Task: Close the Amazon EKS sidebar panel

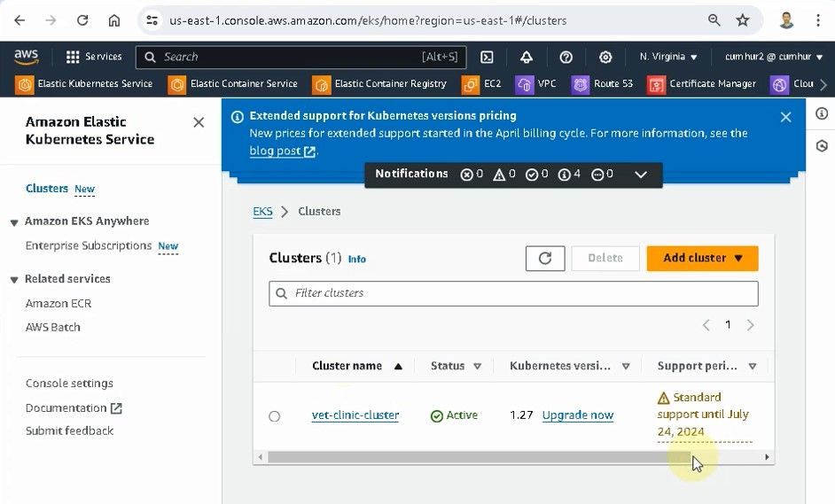Action: tap(199, 122)
